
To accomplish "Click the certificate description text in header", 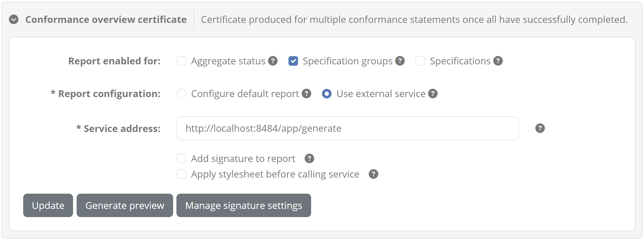I will (x=414, y=20).
